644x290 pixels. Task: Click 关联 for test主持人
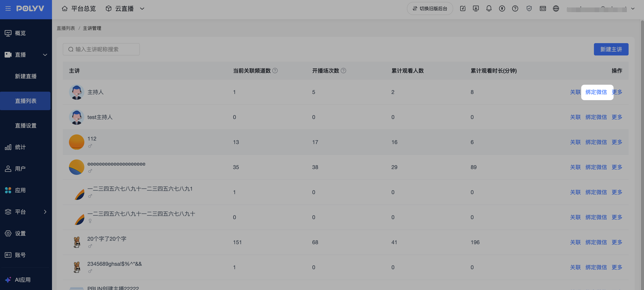coord(575,117)
